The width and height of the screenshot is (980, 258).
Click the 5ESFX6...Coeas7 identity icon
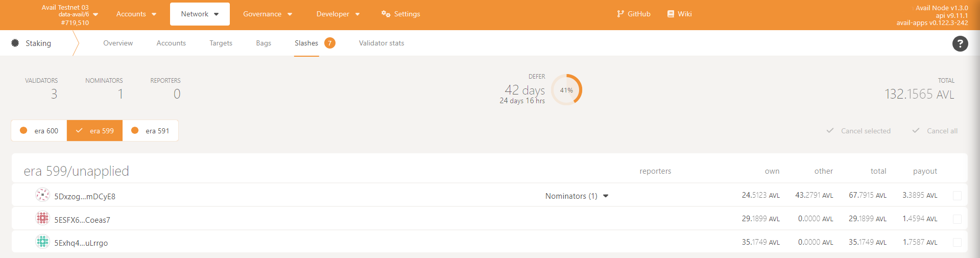[x=42, y=219]
